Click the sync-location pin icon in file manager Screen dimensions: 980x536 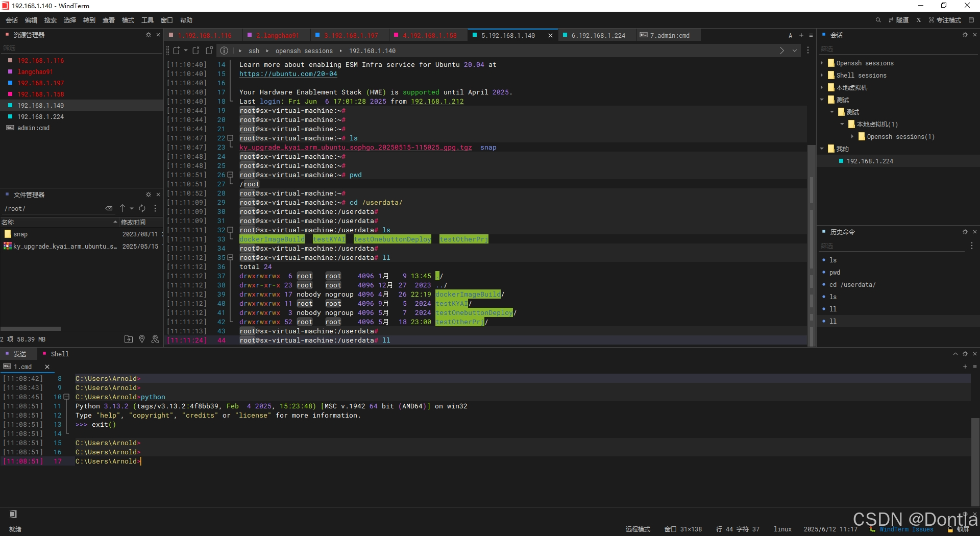tap(155, 339)
